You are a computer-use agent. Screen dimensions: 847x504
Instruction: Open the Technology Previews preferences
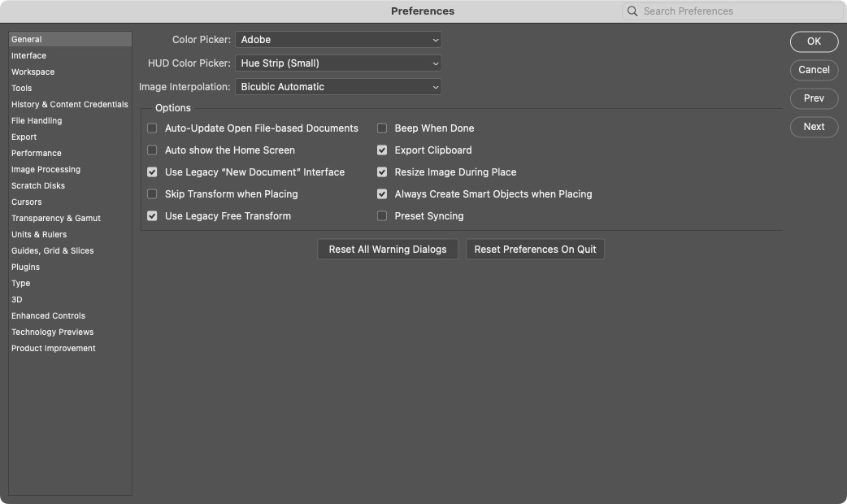[52, 332]
